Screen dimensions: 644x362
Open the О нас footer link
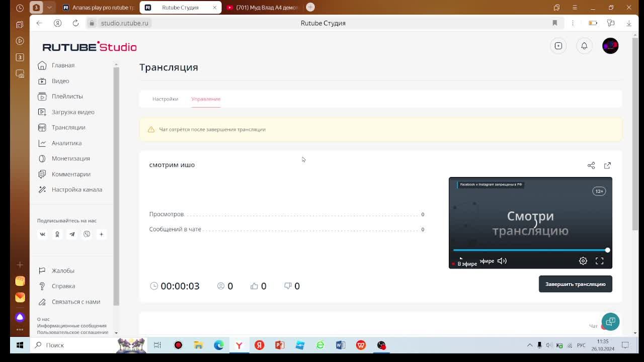43,319
